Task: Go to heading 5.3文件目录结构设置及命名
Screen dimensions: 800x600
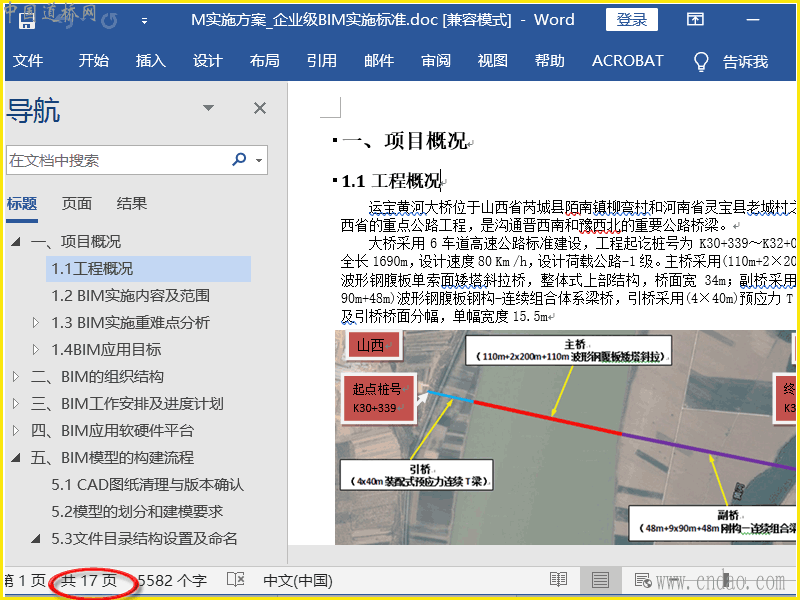Action: (144, 539)
